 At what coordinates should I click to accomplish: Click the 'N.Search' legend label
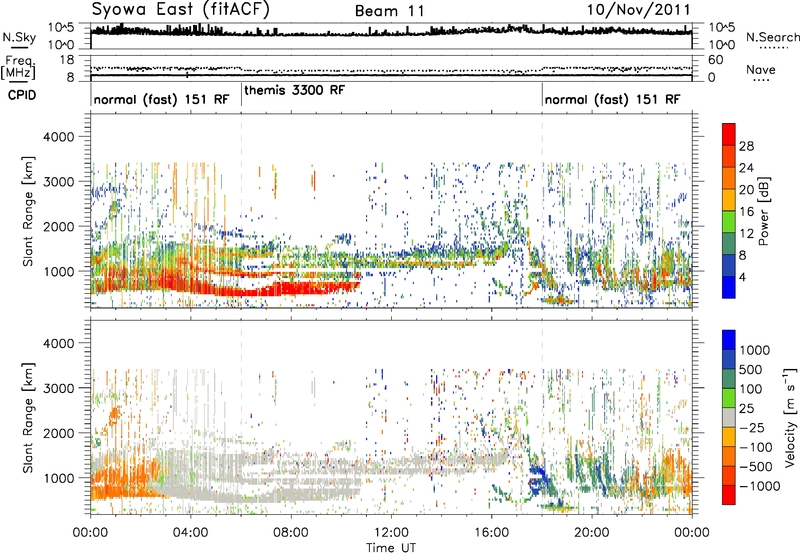(x=772, y=37)
